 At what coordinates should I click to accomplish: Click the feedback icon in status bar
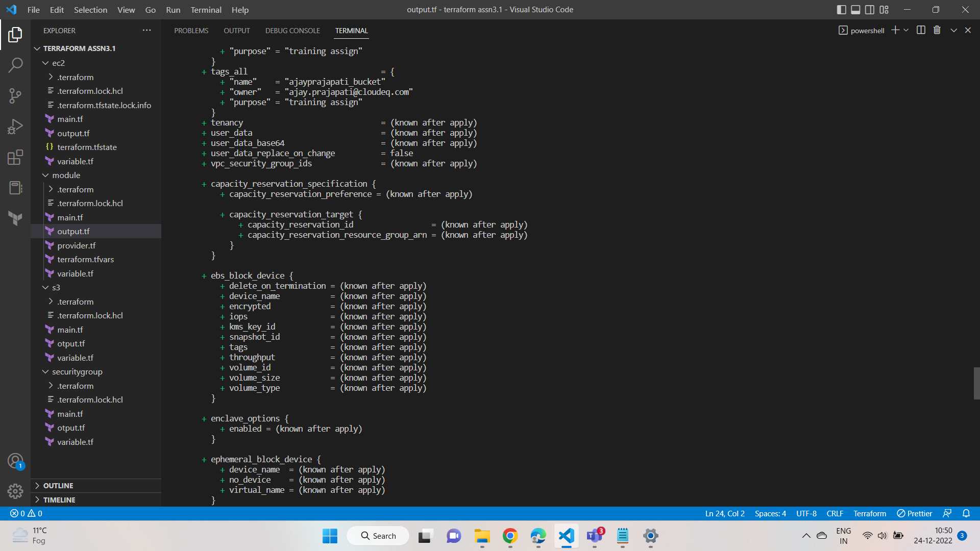(947, 513)
